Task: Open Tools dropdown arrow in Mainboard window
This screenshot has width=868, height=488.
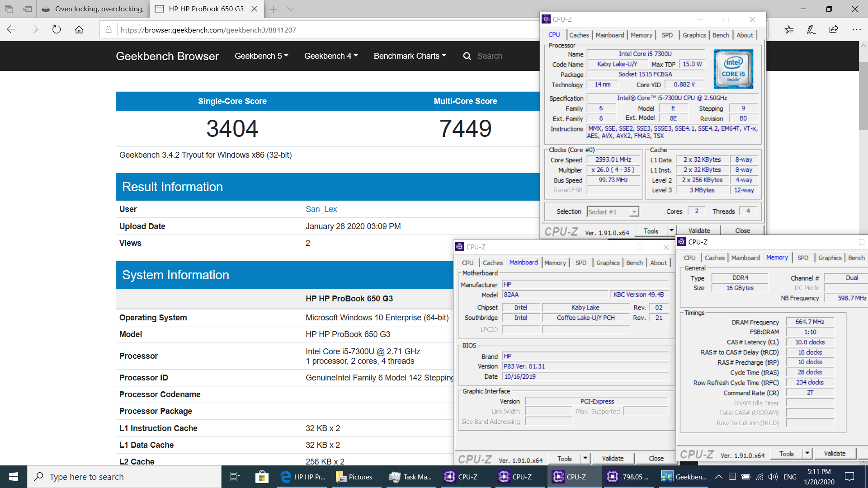Action: (585, 458)
